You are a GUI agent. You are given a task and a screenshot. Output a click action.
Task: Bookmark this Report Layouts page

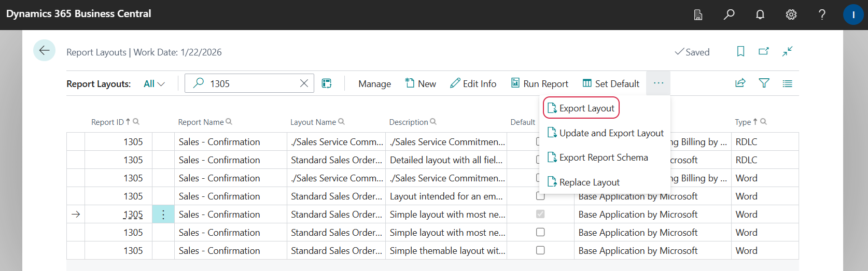pyautogui.click(x=740, y=51)
